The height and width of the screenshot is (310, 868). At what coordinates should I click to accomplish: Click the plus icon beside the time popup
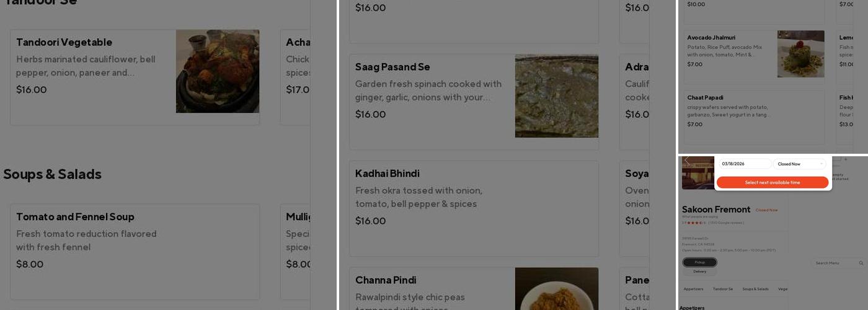tap(845, 159)
